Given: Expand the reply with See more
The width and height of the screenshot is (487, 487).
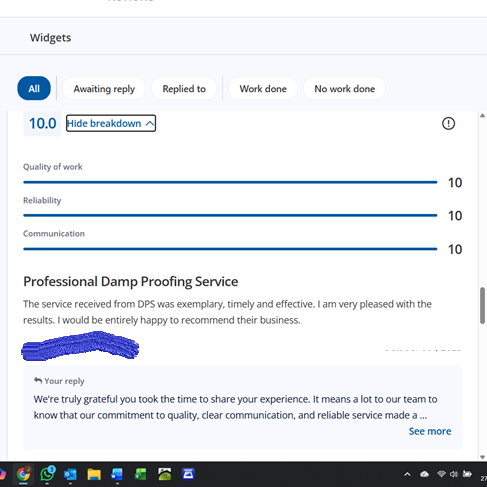Looking at the screenshot, I should pos(430,431).
